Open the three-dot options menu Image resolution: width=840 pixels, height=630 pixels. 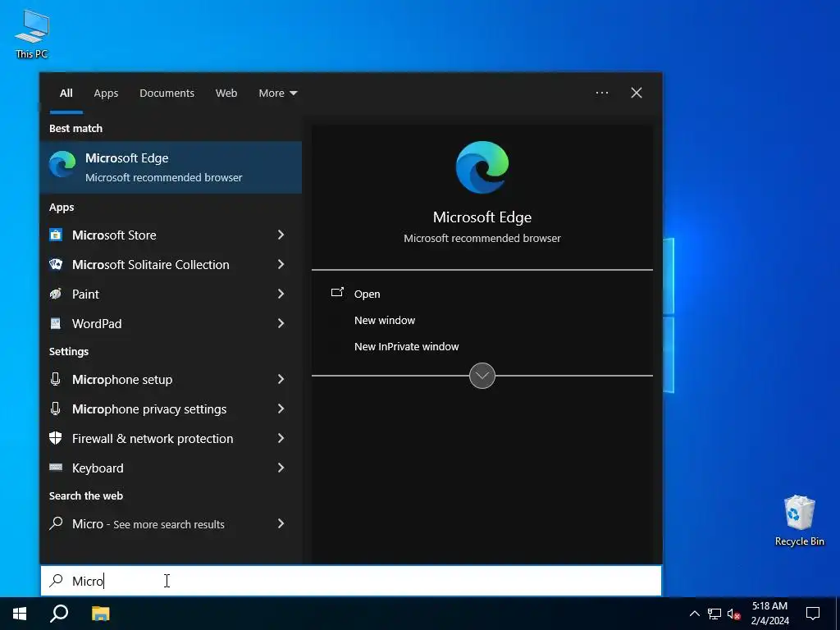(602, 93)
